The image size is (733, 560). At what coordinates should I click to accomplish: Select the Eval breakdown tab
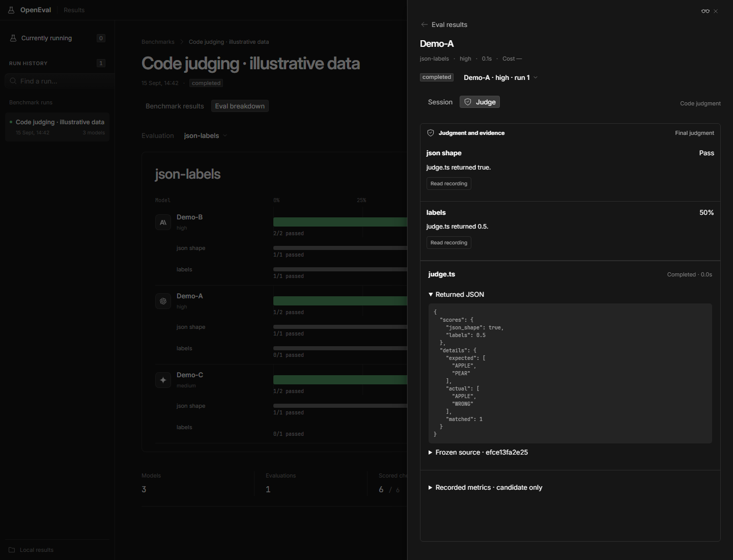[240, 106]
